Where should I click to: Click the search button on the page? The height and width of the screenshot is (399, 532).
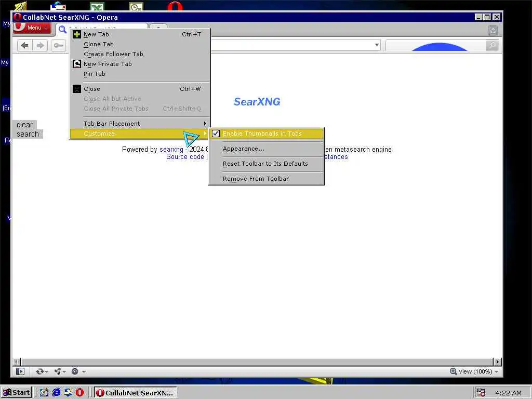click(x=28, y=134)
